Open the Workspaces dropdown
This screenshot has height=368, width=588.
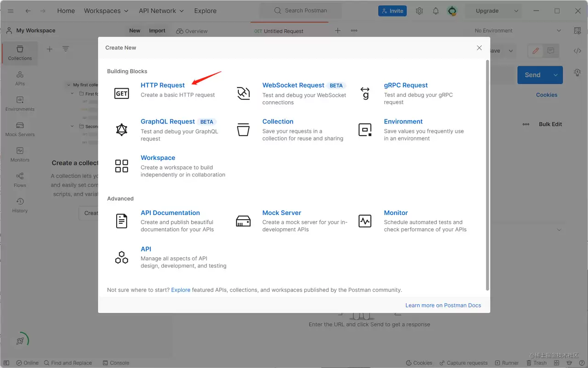click(x=107, y=11)
